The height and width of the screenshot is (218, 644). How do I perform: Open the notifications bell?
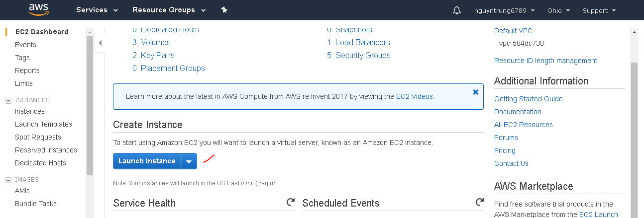tap(457, 10)
